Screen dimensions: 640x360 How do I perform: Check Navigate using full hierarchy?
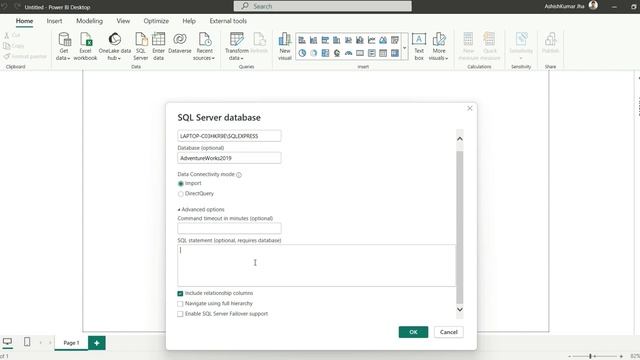pyautogui.click(x=180, y=304)
